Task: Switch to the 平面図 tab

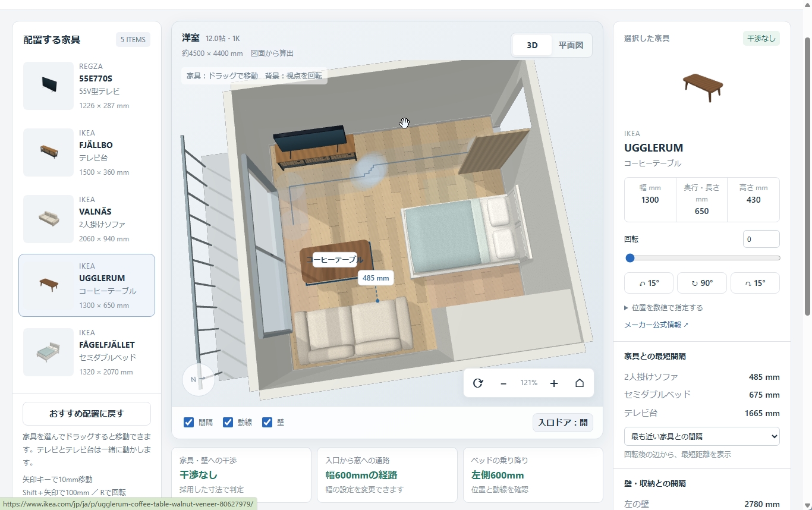Action: click(571, 45)
